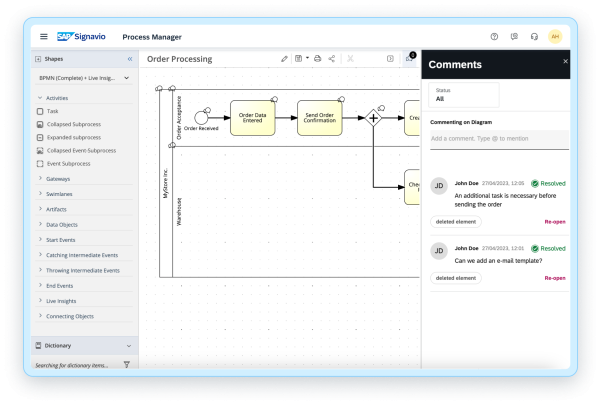Viewport: 600px width, 405px height.
Task: Open the feedback chat icon in header
Action: coord(514,37)
